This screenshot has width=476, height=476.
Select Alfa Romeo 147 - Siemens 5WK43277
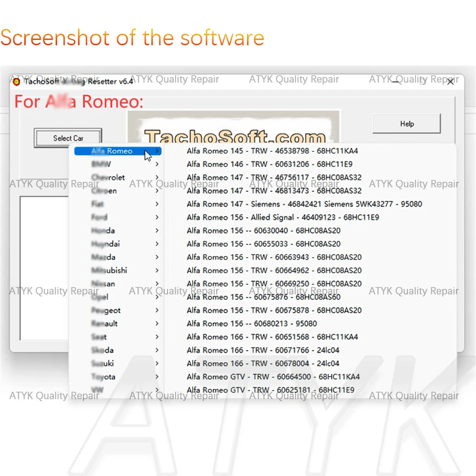(x=305, y=204)
